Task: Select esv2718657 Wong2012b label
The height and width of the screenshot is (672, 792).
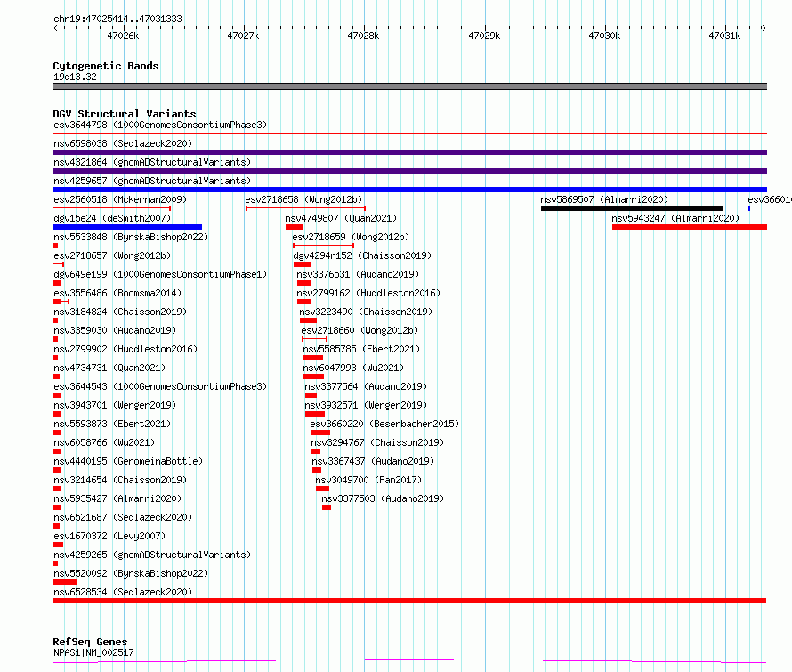Action: point(112,255)
